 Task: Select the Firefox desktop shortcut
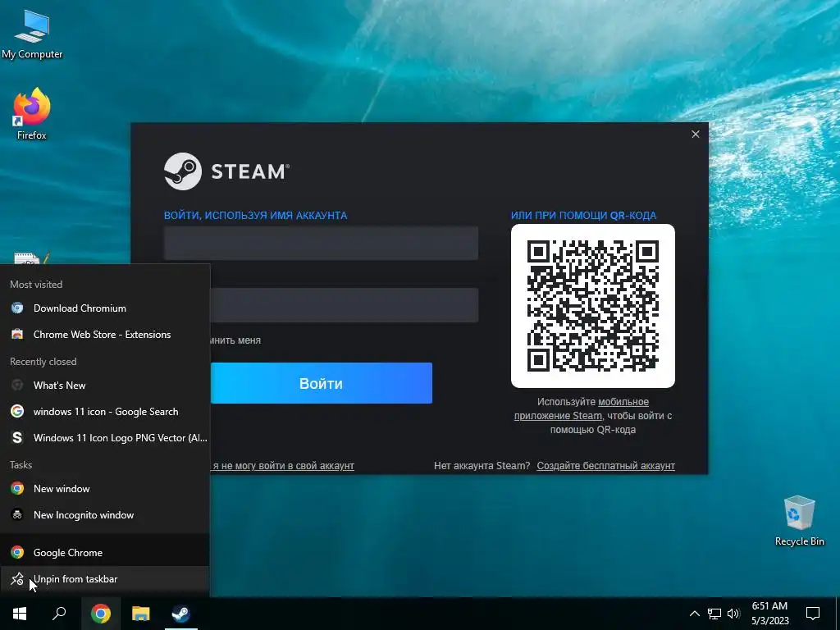pos(32,113)
